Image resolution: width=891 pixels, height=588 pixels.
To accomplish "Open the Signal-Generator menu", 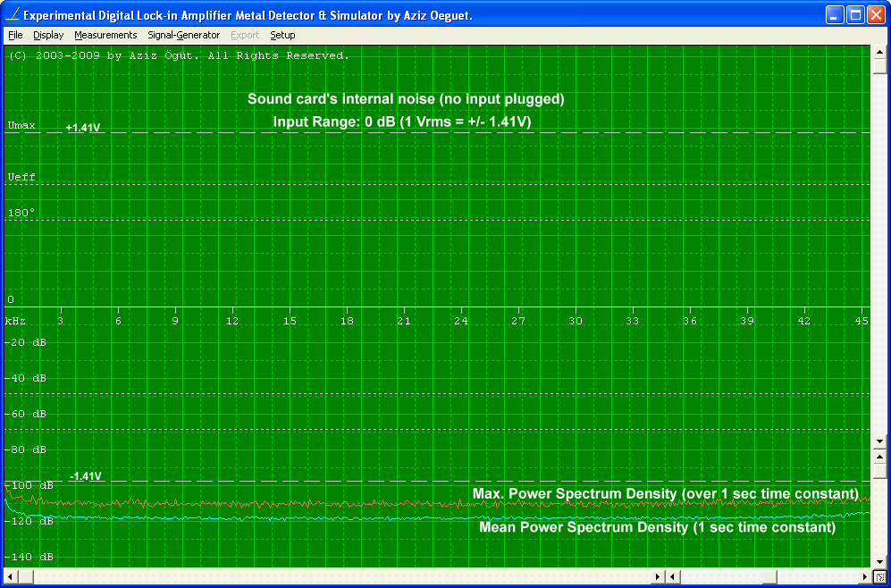I will [183, 35].
